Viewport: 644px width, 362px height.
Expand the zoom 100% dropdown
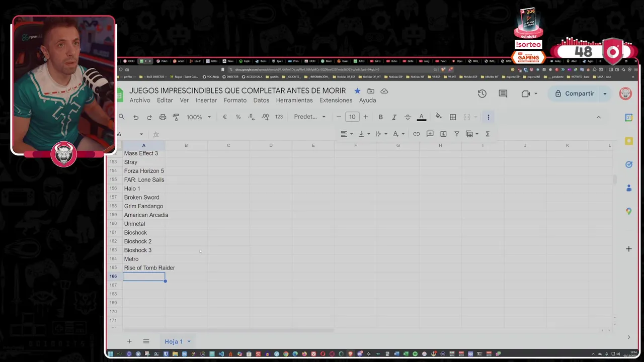[x=199, y=117]
